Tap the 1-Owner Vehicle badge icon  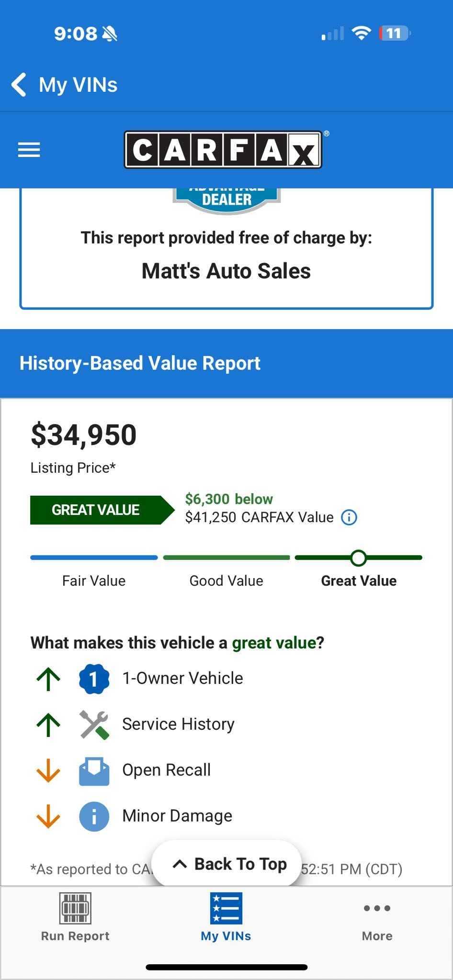click(x=94, y=679)
